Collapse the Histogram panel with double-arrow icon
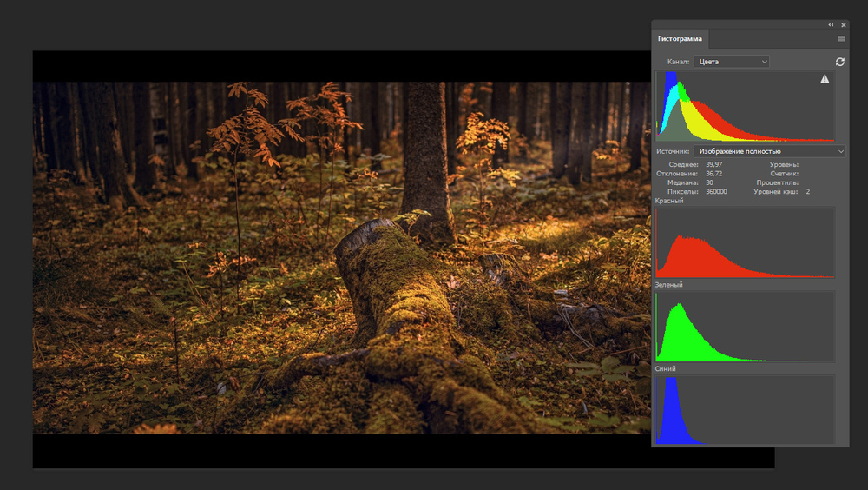868x490 pixels. click(x=831, y=25)
